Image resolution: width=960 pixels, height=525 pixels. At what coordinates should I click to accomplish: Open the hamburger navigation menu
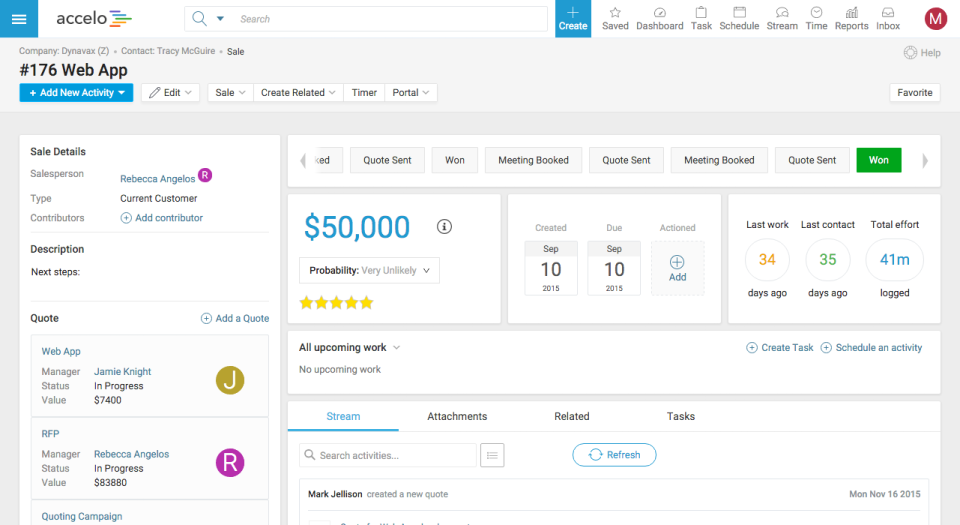point(19,19)
